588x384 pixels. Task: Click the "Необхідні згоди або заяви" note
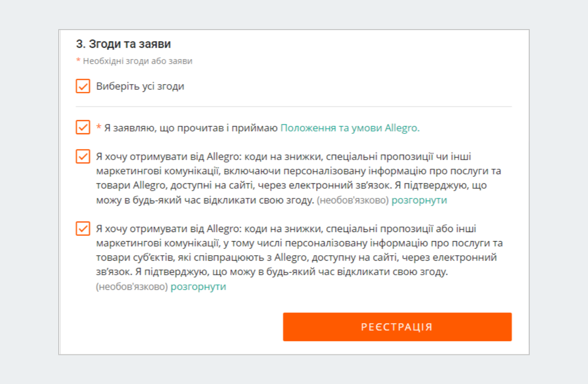click(138, 61)
